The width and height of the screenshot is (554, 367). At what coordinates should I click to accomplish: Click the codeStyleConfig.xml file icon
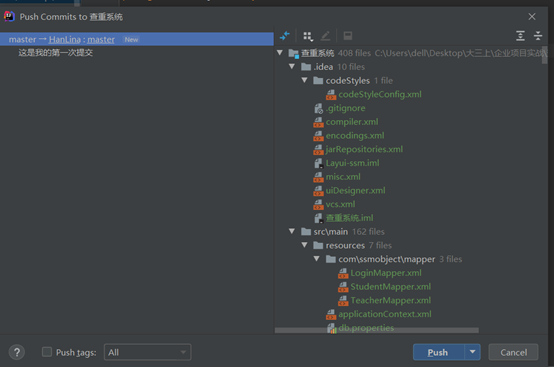[331, 95]
